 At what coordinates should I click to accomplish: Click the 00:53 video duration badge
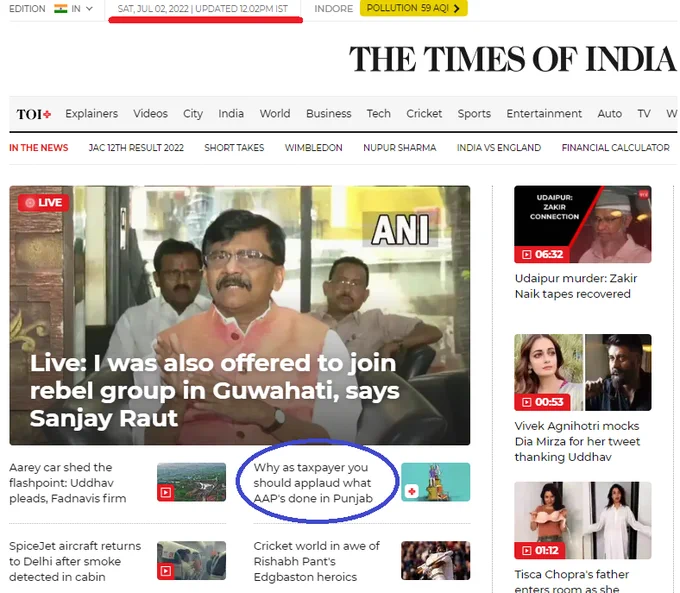pos(543,402)
